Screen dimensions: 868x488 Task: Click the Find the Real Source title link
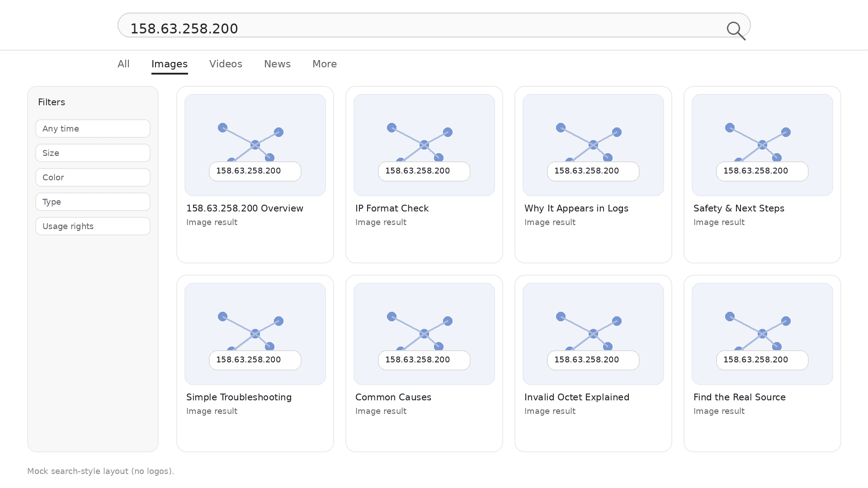click(x=739, y=397)
